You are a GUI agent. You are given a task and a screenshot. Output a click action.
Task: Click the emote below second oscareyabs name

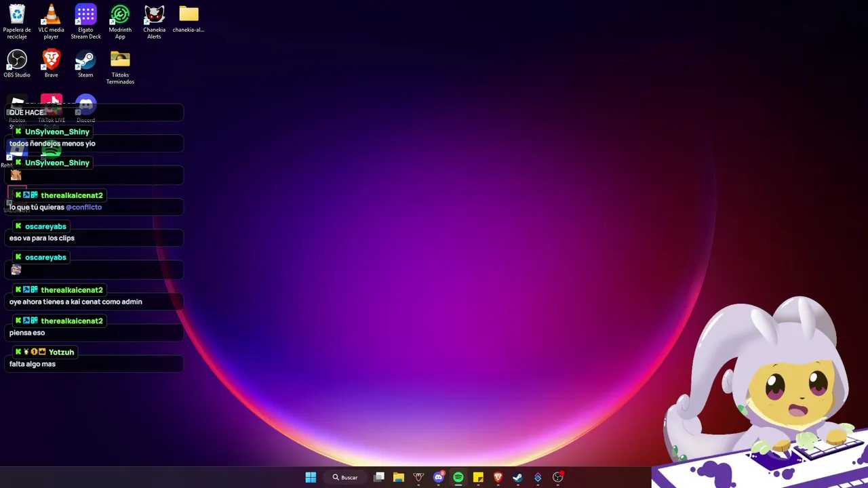[16, 270]
